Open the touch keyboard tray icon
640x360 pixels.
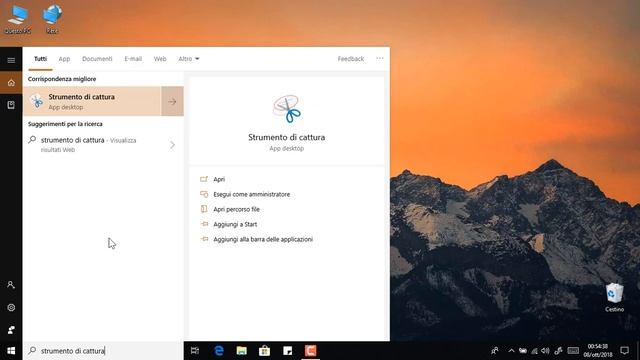coord(573,351)
